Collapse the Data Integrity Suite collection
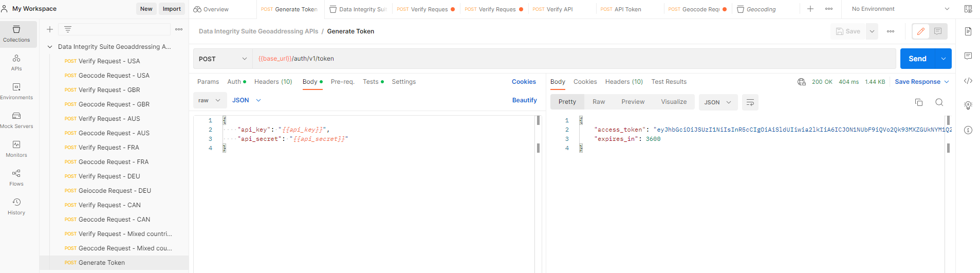 tap(50, 47)
